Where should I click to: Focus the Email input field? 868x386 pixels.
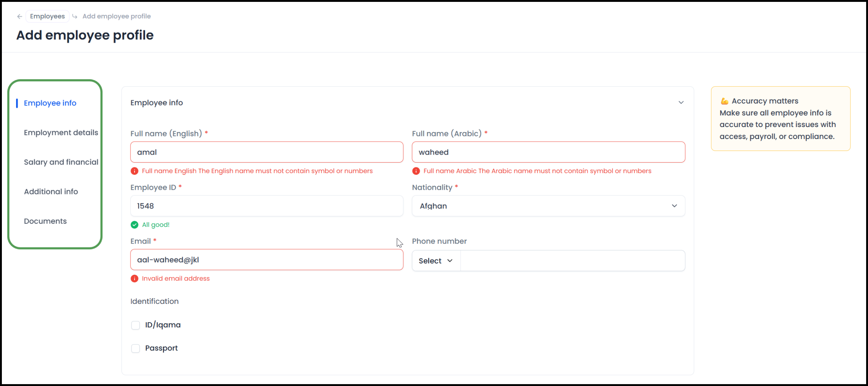(x=267, y=260)
